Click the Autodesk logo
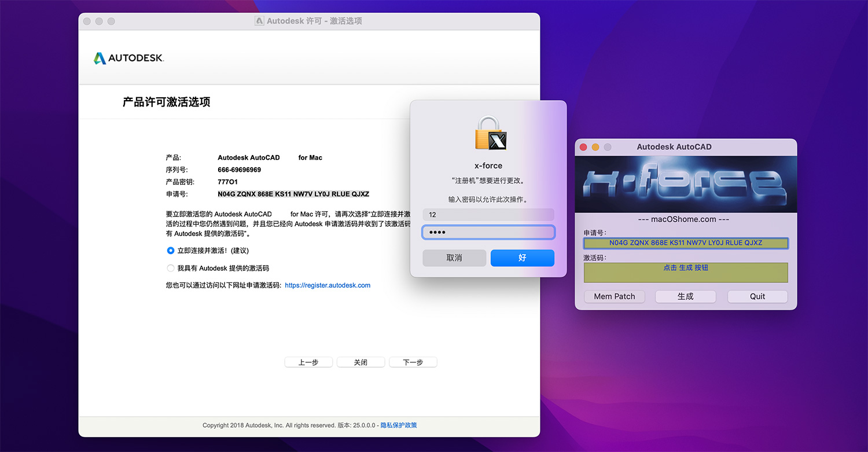This screenshot has height=452, width=868. click(x=128, y=58)
